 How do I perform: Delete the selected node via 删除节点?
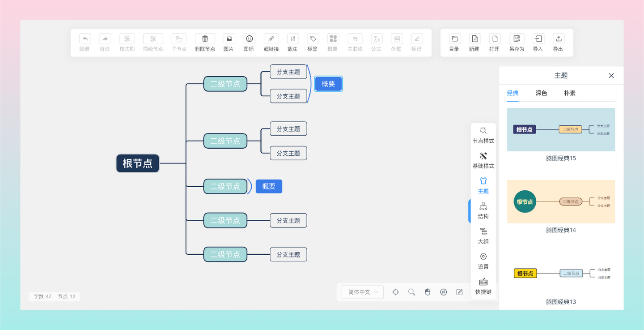(204, 43)
